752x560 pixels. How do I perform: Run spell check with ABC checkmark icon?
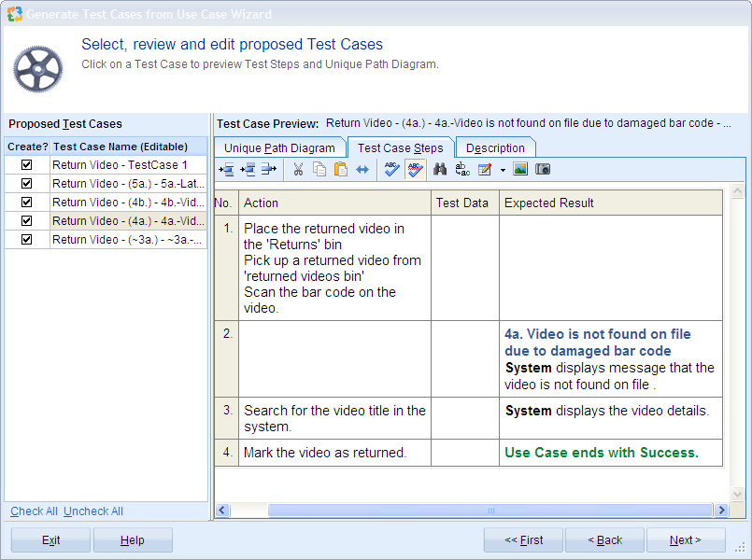click(x=391, y=169)
